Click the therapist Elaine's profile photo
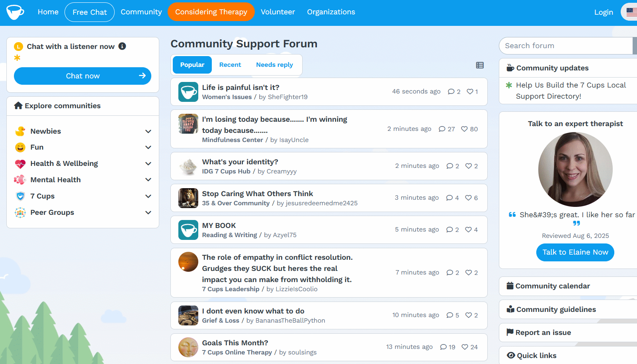This screenshot has height=364, width=637. click(x=575, y=169)
